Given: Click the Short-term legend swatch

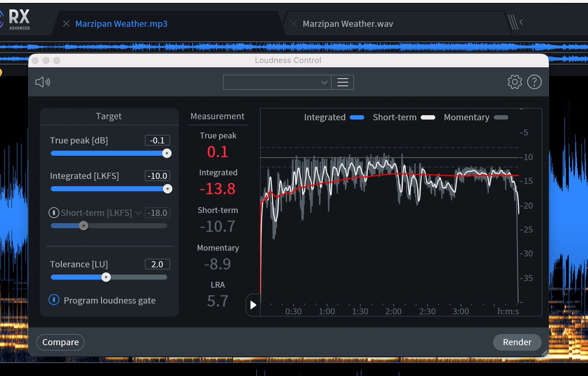Looking at the screenshot, I should coord(428,118).
